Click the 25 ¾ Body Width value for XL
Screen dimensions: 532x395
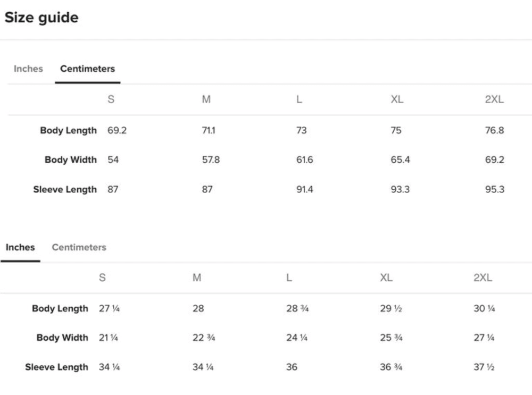click(391, 338)
